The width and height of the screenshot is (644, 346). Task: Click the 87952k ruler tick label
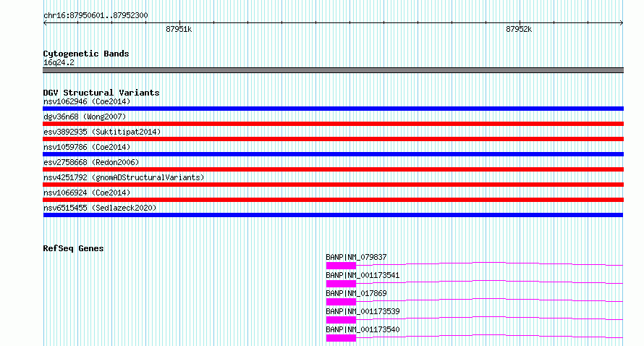519,29
